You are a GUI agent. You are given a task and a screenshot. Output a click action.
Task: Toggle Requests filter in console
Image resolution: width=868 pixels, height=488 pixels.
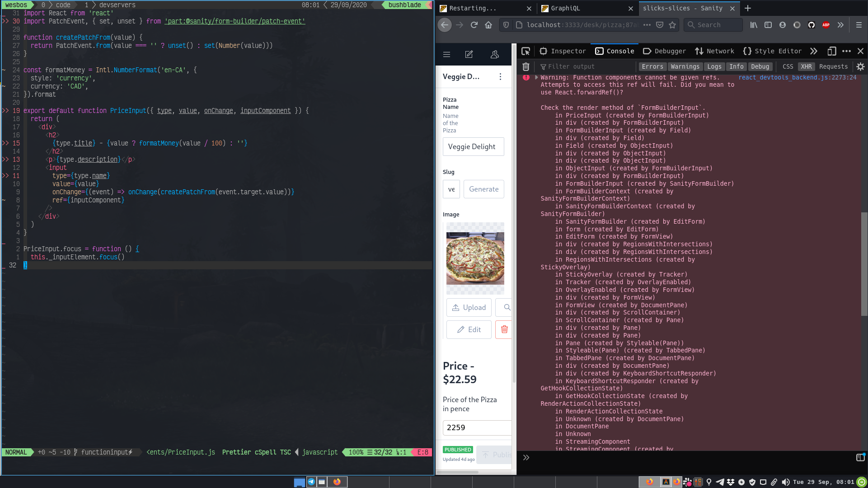click(x=833, y=66)
